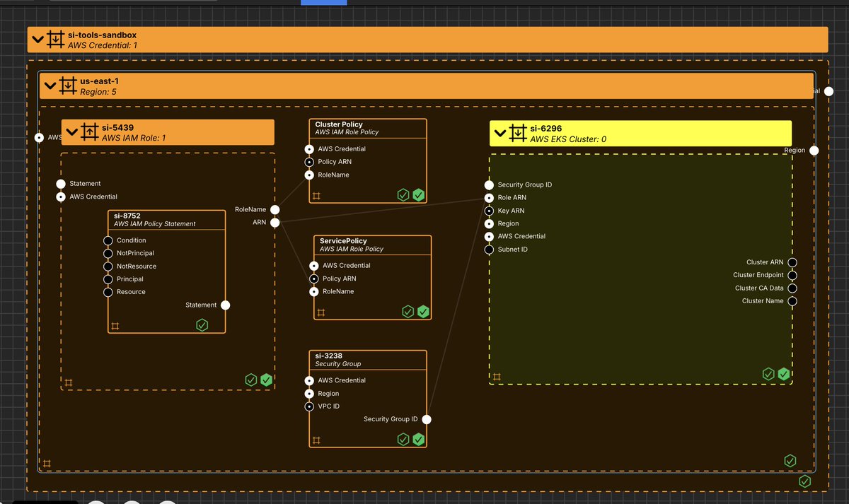
Task: Select si-8752 Statement output socket
Action: pyautogui.click(x=225, y=305)
